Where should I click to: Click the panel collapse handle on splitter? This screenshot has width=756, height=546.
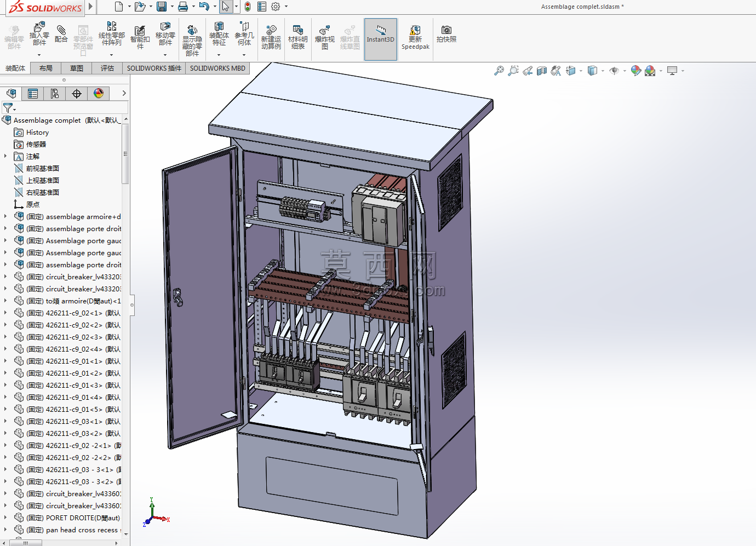[x=132, y=305]
